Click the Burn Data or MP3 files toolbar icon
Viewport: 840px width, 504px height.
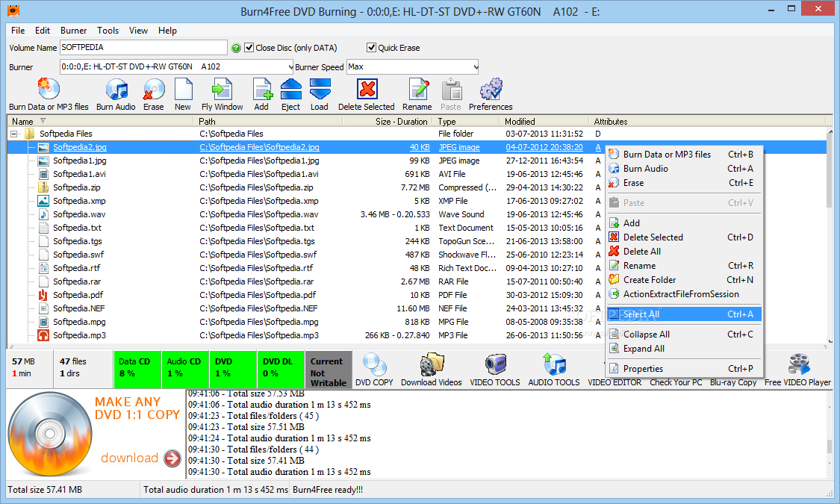click(49, 89)
